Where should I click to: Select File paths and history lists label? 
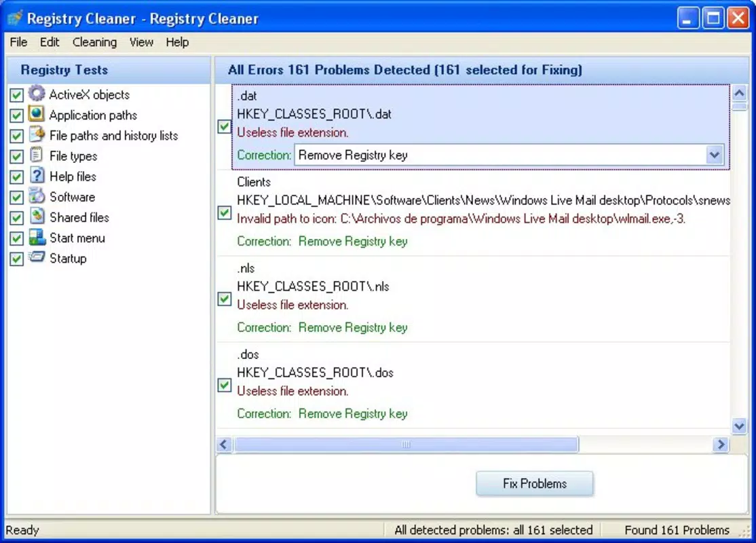pos(114,136)
